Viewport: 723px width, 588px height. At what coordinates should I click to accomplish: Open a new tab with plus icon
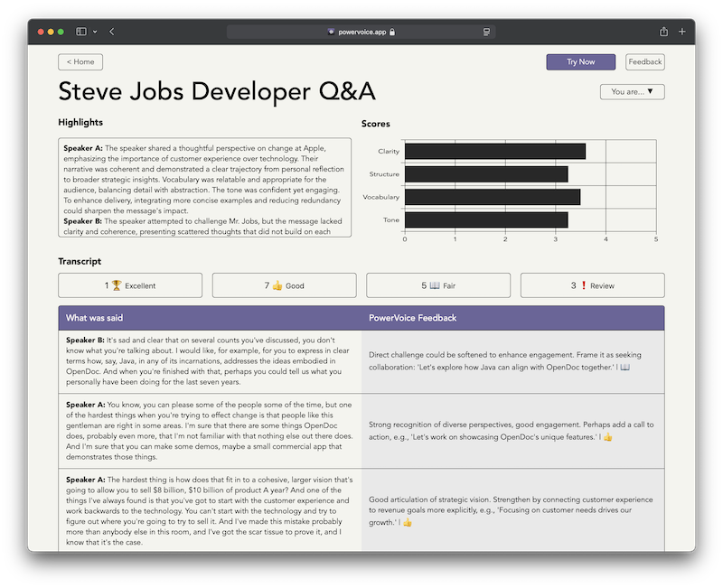tap(682, 32)
